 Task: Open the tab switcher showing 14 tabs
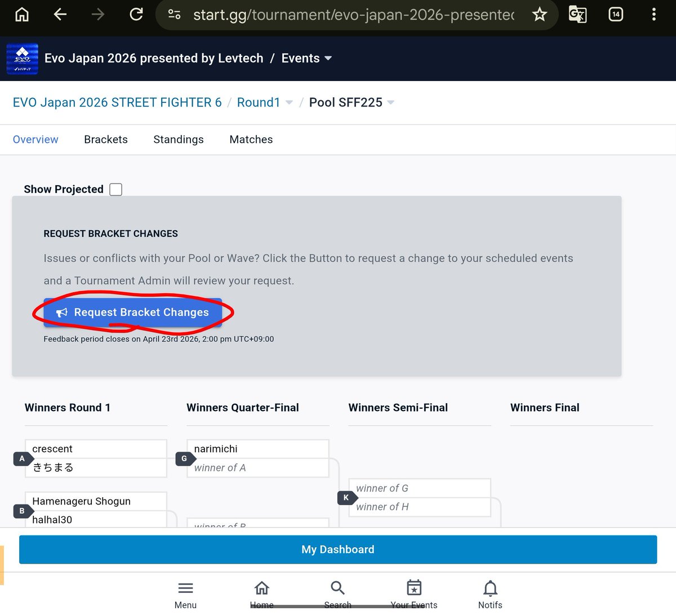[x=616, y=14]
